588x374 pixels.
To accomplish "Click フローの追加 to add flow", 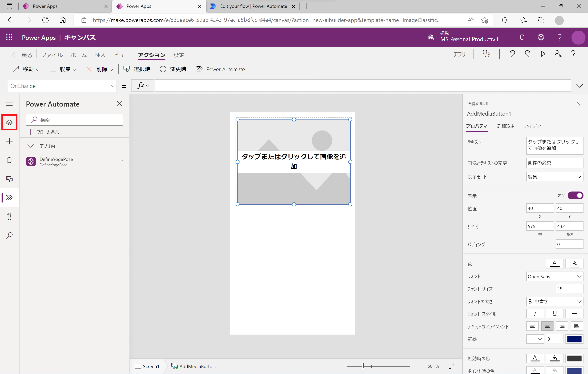I will [44, 132].
